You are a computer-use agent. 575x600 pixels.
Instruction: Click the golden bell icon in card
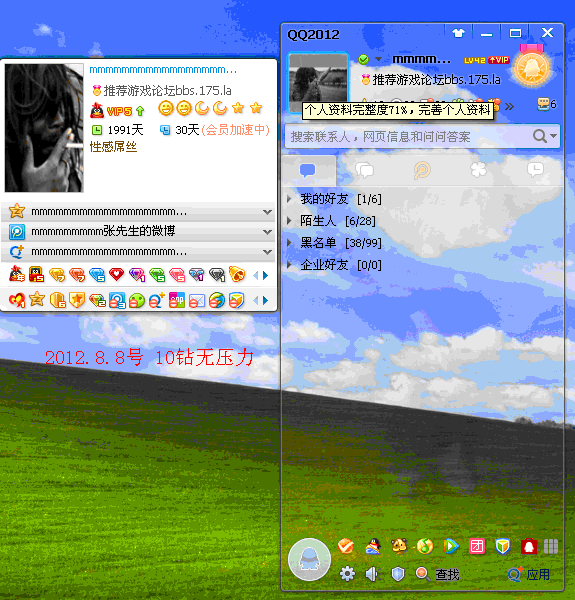click(237, 274)
